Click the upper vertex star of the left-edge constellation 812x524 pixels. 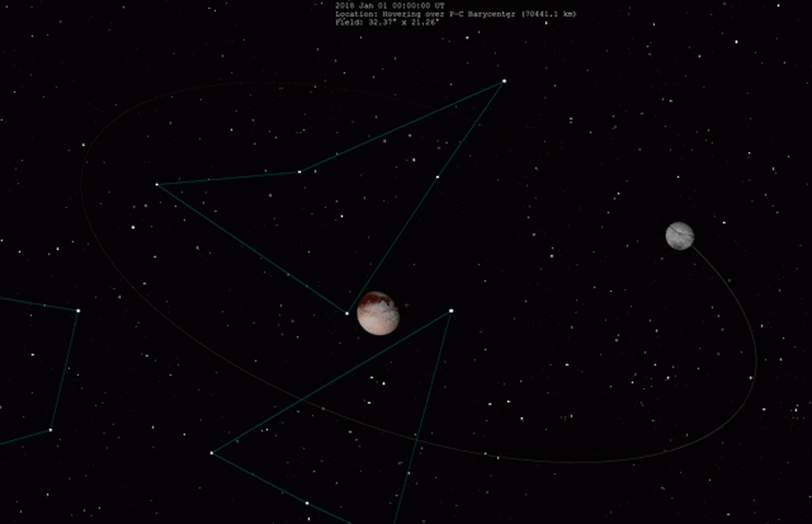[x=78, y=311]
